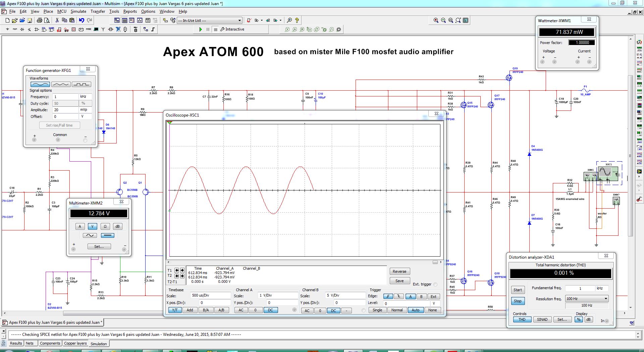Select B/A display mode in Oscilloscope
644x352 pixels.
(206, 310)
